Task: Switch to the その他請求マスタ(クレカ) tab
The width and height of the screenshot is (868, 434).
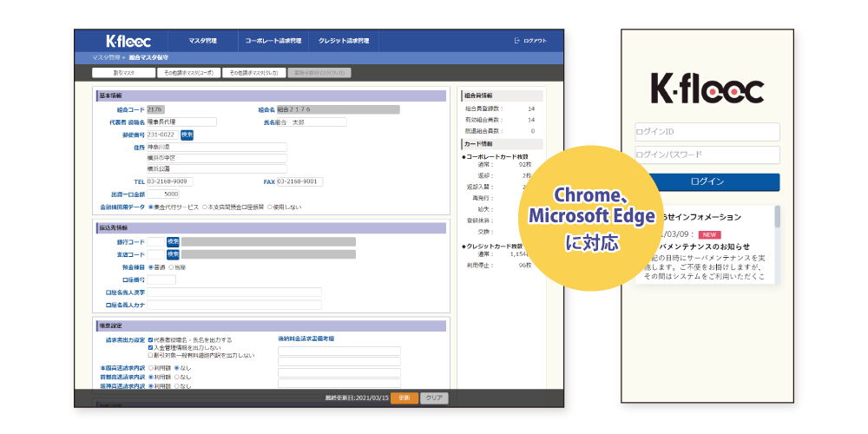Action: (254, 73)
